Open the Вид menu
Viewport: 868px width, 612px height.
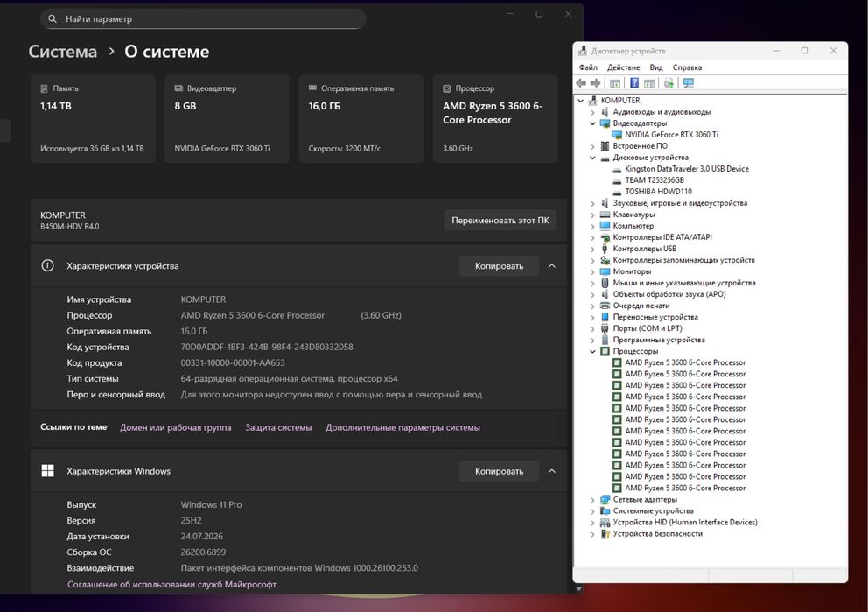point(656,67)
